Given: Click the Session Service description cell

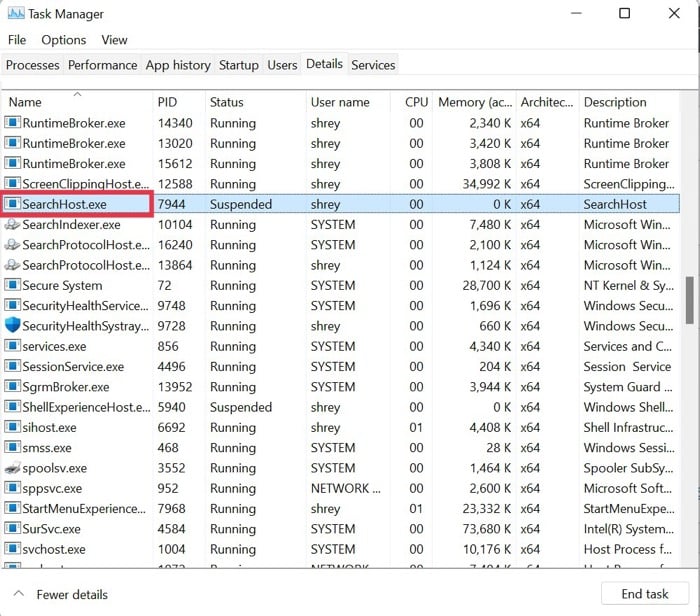Looking at the screenshot, I should tap(627, 366).
